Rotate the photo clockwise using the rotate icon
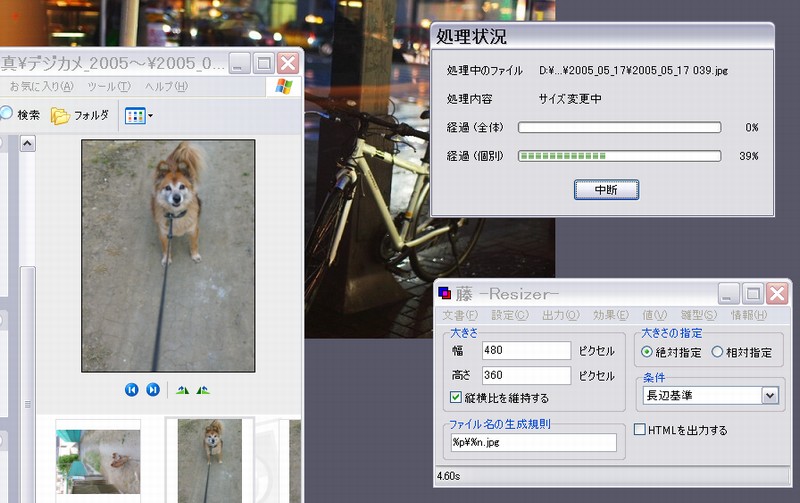The height and width of the screenshot is (503, 800). [182, 390]
